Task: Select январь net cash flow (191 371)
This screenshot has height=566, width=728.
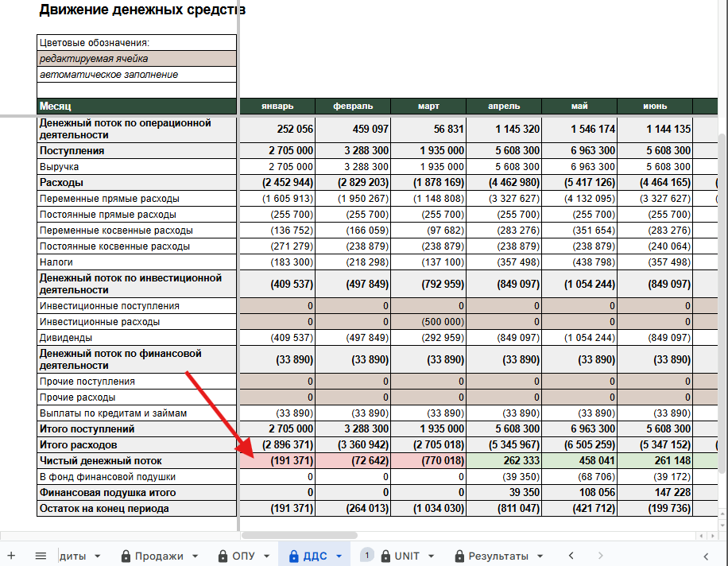Action: (x=277, y=460)
